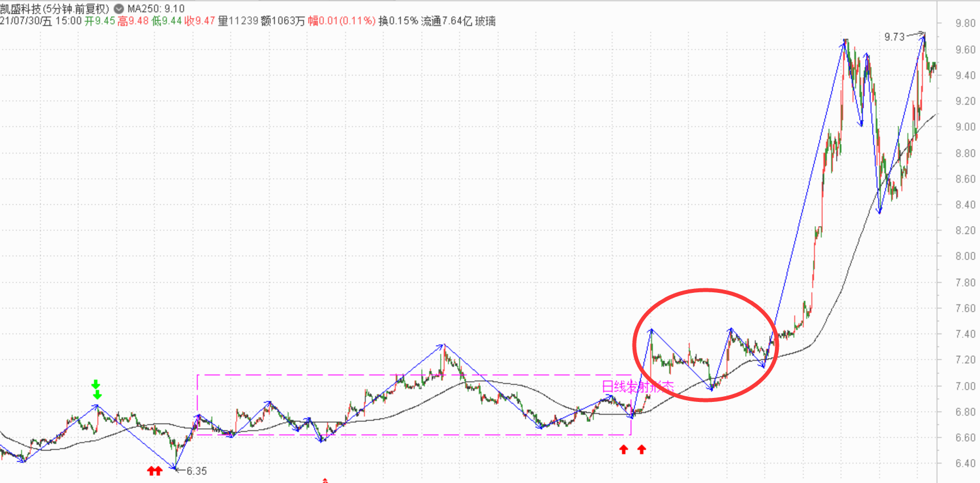Image resolution: width=980 pixels, height=483 pixels.
Task: Click the 9.73 high price marker
Action: (x=894, y=37)
